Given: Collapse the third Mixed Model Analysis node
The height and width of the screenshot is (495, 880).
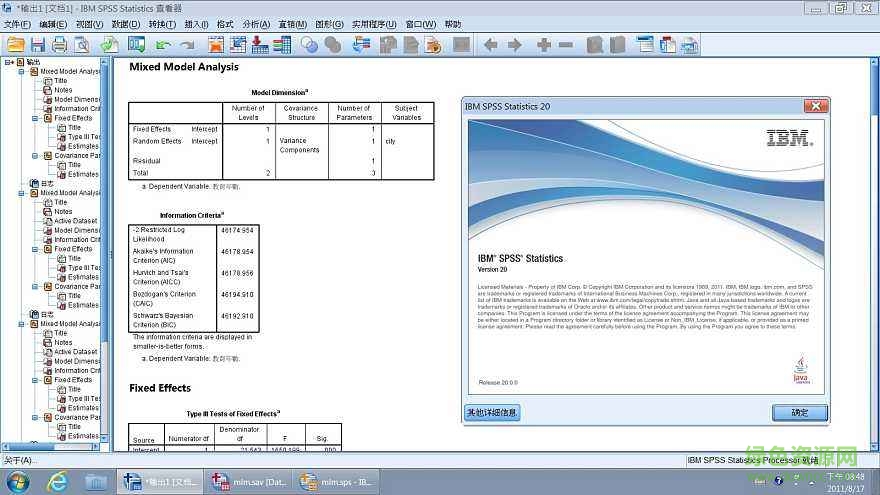Looking at the screenshot, I should pos(22,324).
